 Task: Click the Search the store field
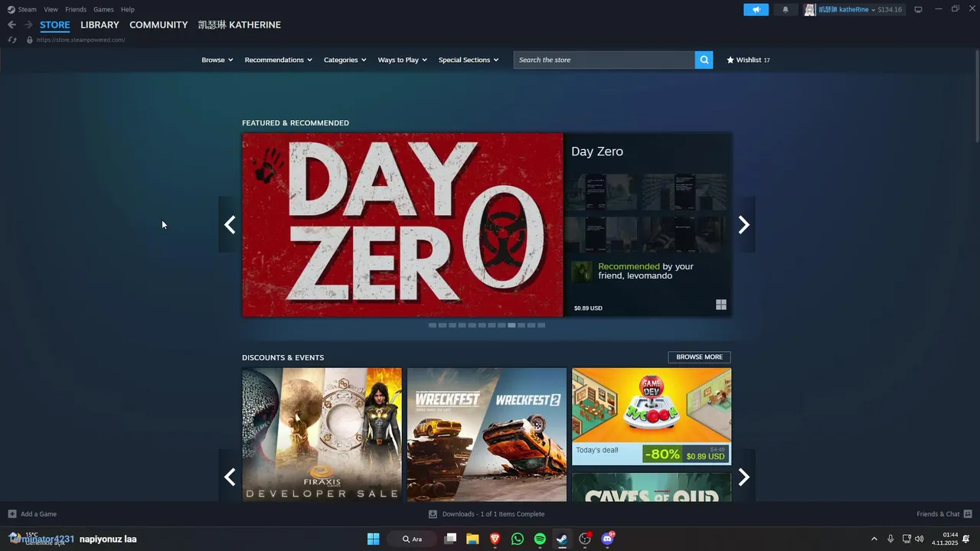[604, 60]
